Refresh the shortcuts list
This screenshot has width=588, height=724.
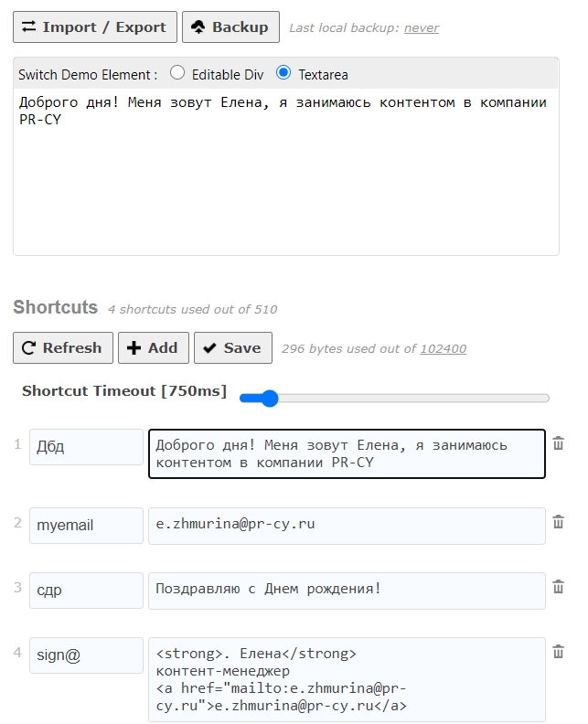coord(63,347)
